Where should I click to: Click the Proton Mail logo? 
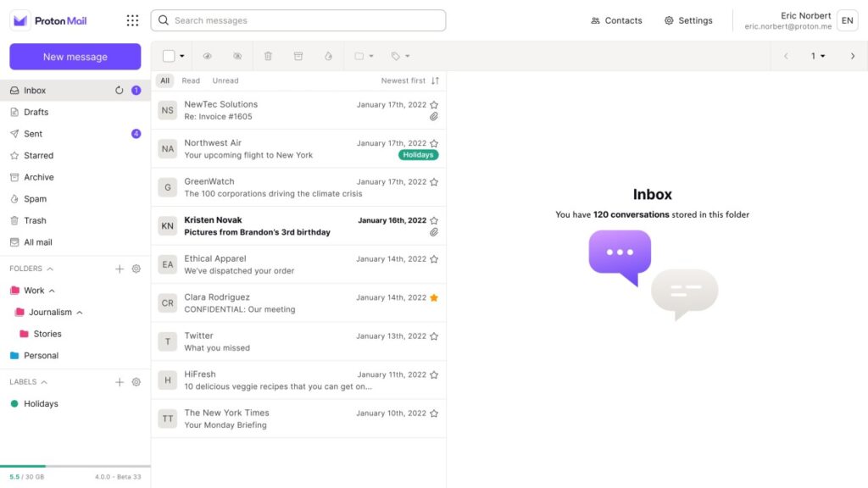(x=49, y=20)
